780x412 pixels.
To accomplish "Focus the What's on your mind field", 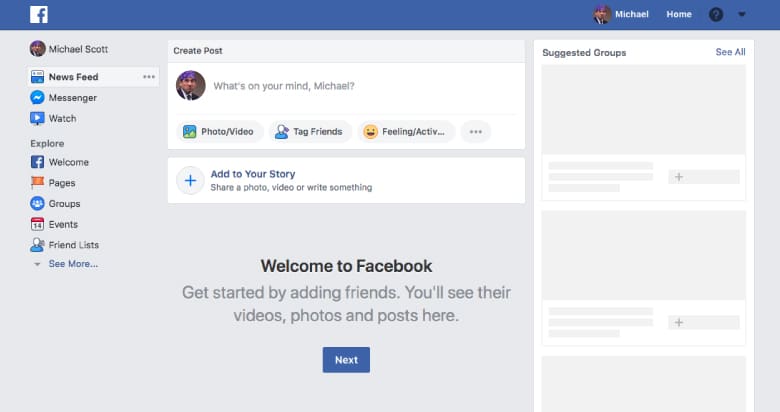I will click(284, 86).
